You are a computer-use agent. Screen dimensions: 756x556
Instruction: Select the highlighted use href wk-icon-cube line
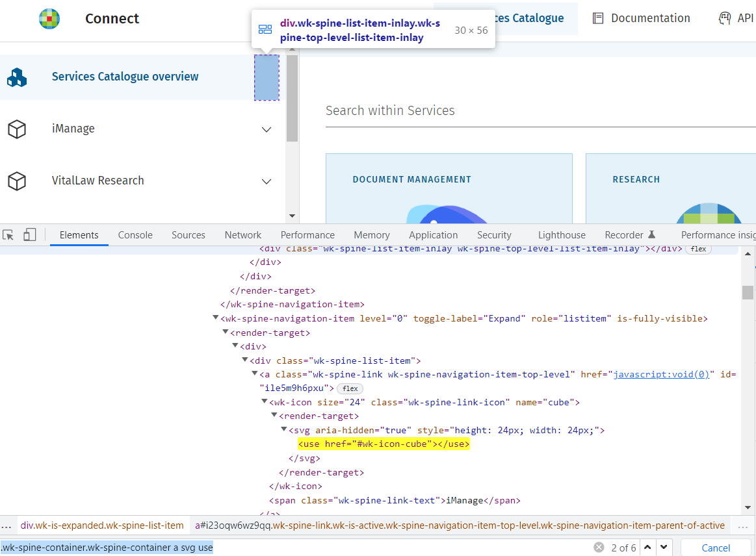[384, 444]
